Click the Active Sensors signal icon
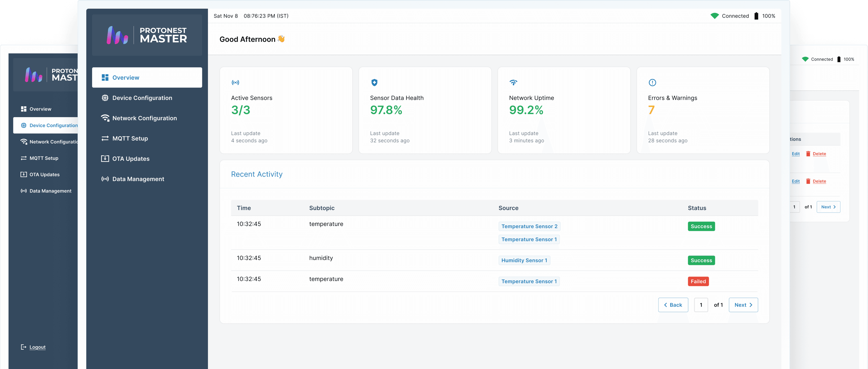Image resolution: width=868 pixels, height=369 pixels. pos(235,83)
